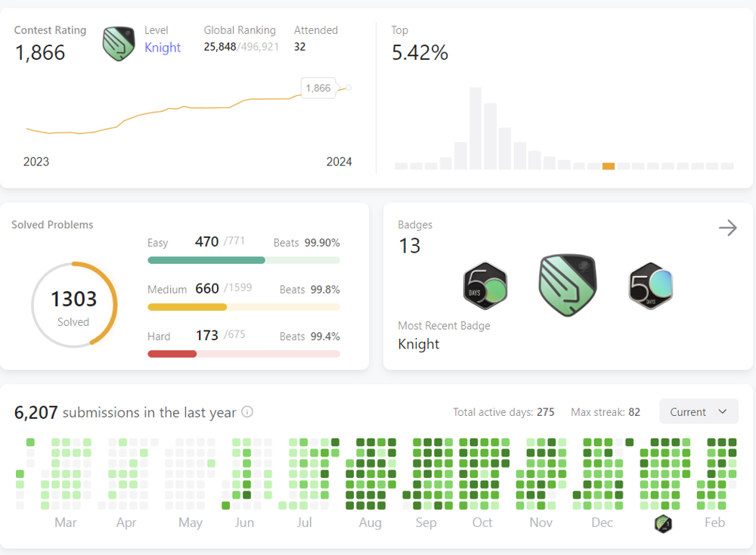Select the large Knight shield badge
The height and width of the screenshot is (555, 756).
[569, 285]
